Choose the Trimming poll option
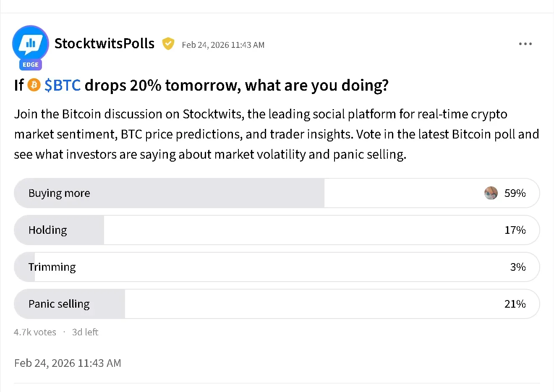Image resolution: width=554 pixels, height=392 pixels. (52, 267)
